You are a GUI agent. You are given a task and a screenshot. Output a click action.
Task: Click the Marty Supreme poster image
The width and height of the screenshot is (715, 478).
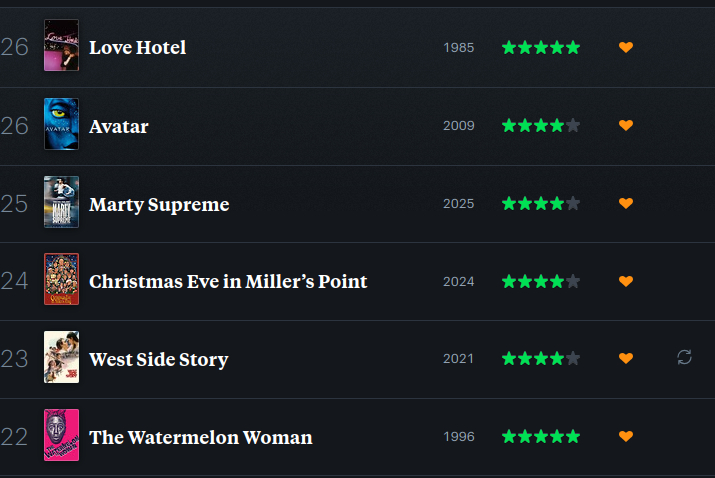click(x=61, y=202)
